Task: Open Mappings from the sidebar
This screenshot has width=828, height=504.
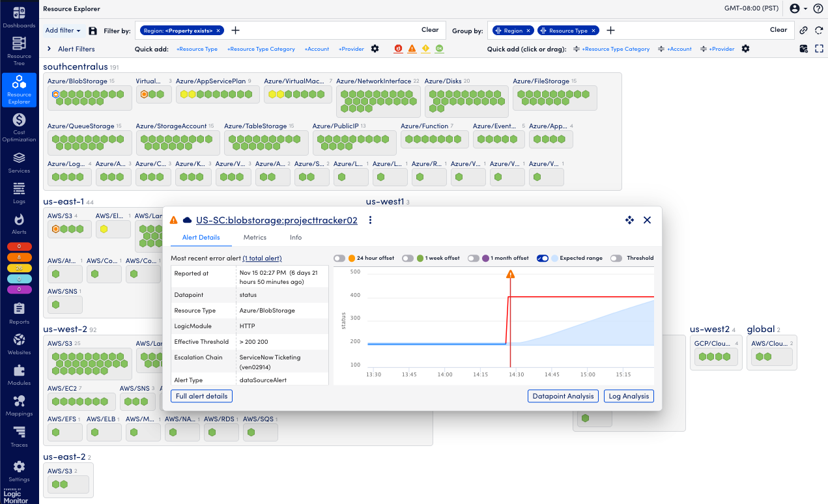Action: pos(19,402)
